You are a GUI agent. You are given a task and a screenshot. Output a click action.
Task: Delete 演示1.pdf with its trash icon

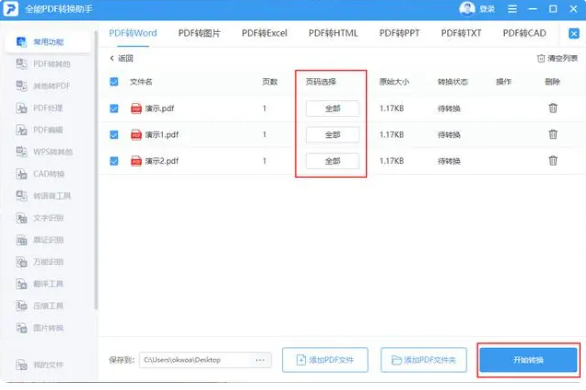click(553, 134)
